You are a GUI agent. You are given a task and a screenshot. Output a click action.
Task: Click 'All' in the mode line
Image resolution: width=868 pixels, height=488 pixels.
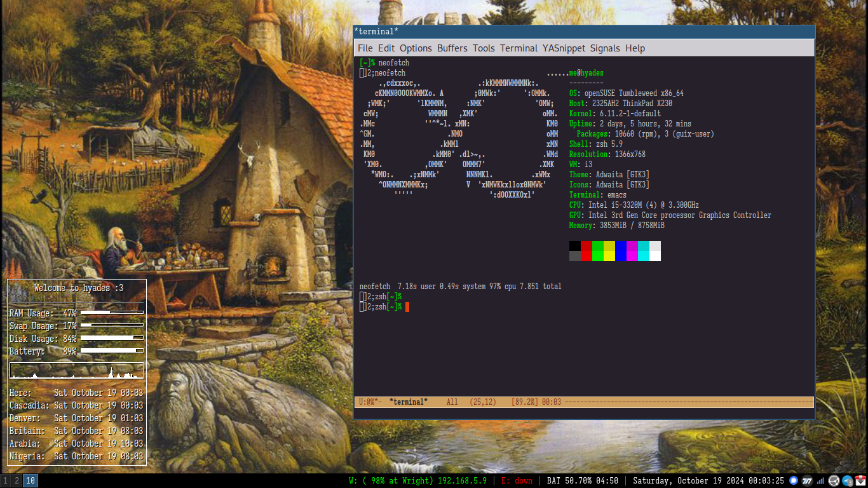[x=452, y=402]
